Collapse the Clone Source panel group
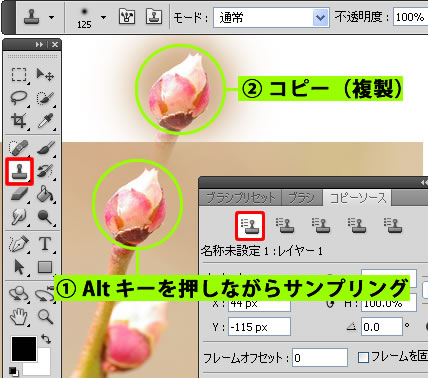 424,183
